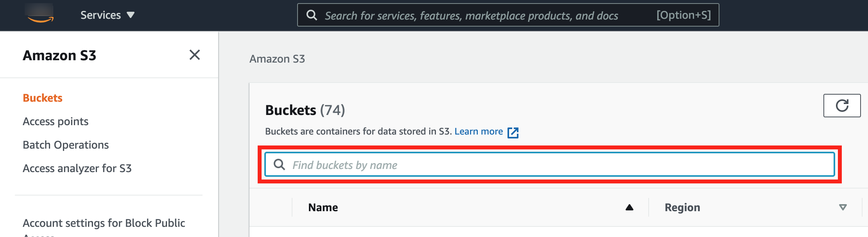The image size is (868, 237).
Task: Click the arrow next to Services
Action: pos(131,15)
